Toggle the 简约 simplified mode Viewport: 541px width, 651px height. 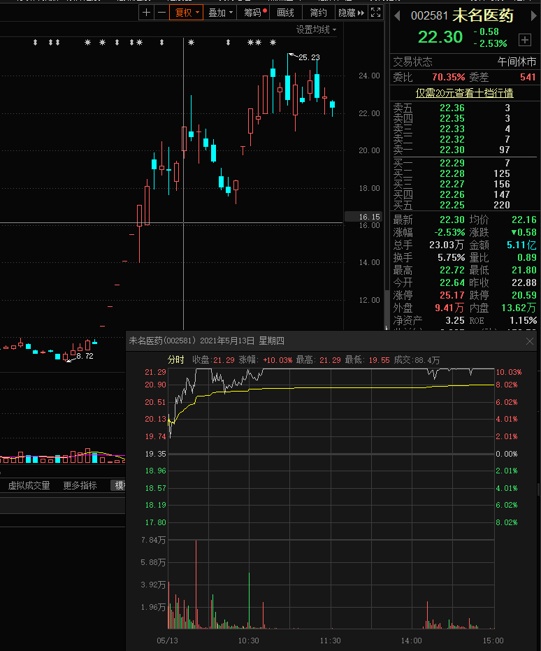pyautogui.click(x=318, y=12)
